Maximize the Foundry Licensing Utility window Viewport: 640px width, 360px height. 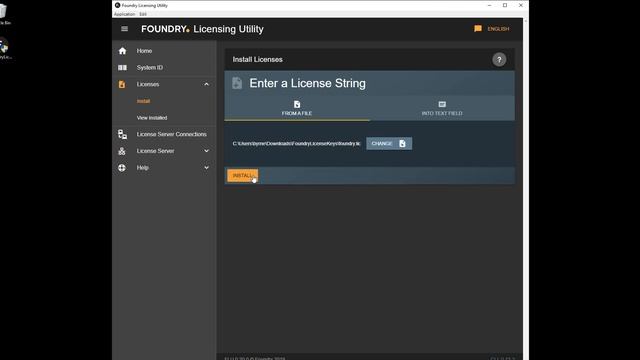click(x=505, y=5)
